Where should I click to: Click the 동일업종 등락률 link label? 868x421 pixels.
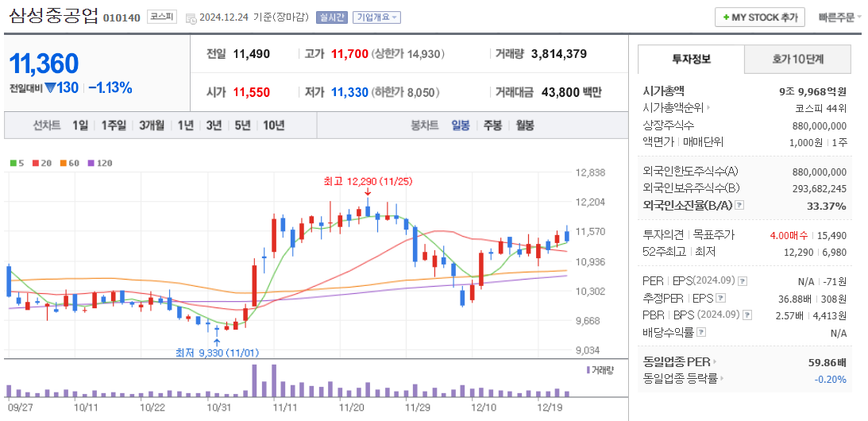681,380
